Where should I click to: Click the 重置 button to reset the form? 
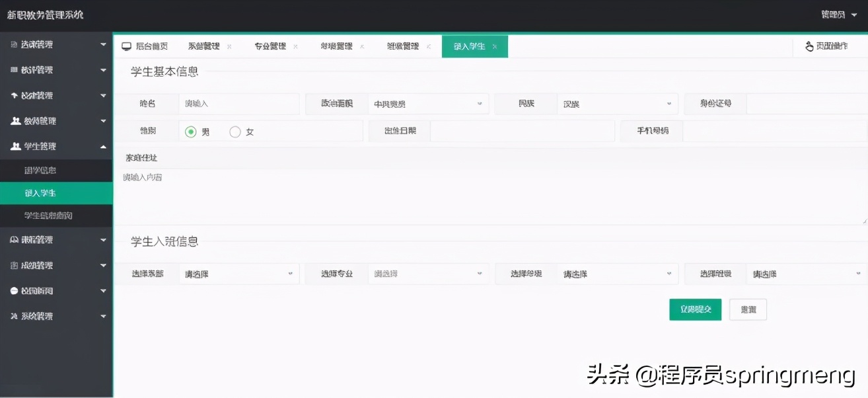coord(748,309)
